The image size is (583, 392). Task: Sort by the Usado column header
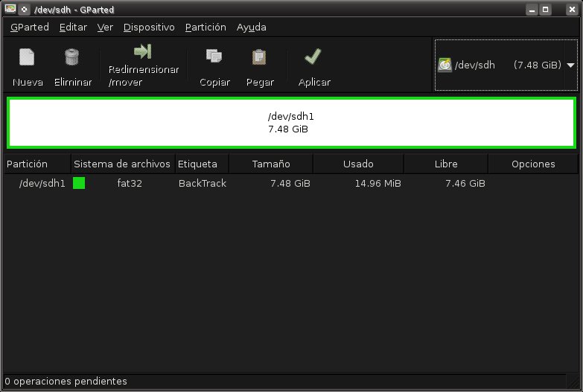[358, 164]
